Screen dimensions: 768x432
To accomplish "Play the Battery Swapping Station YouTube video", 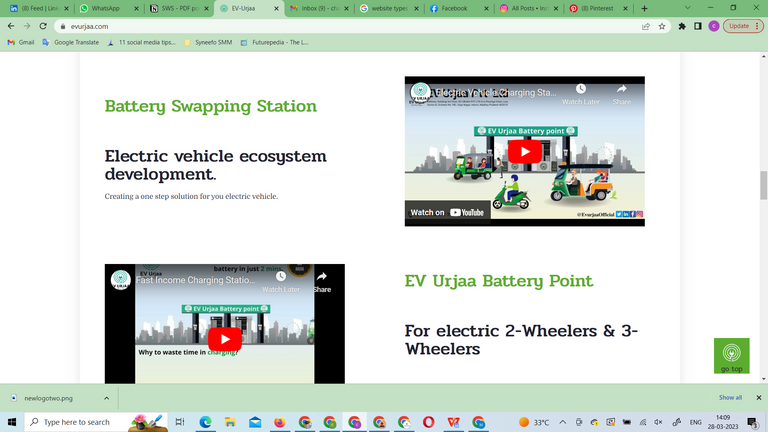I will (525, 152).
